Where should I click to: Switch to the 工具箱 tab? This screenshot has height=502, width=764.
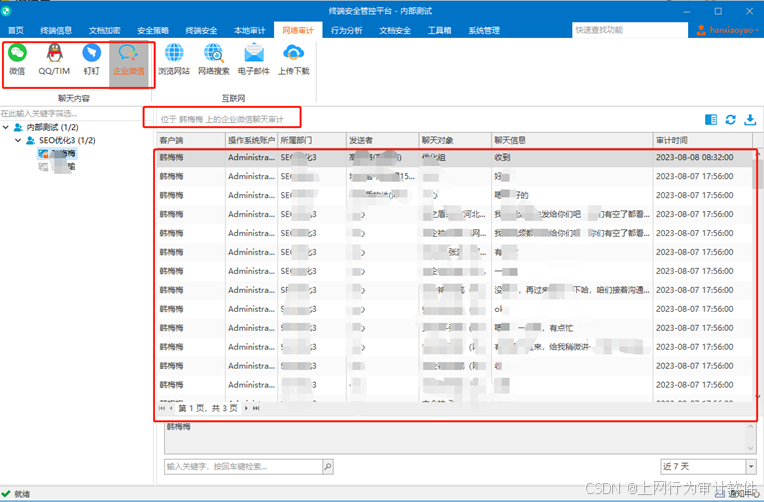click(x=439, y=30)
